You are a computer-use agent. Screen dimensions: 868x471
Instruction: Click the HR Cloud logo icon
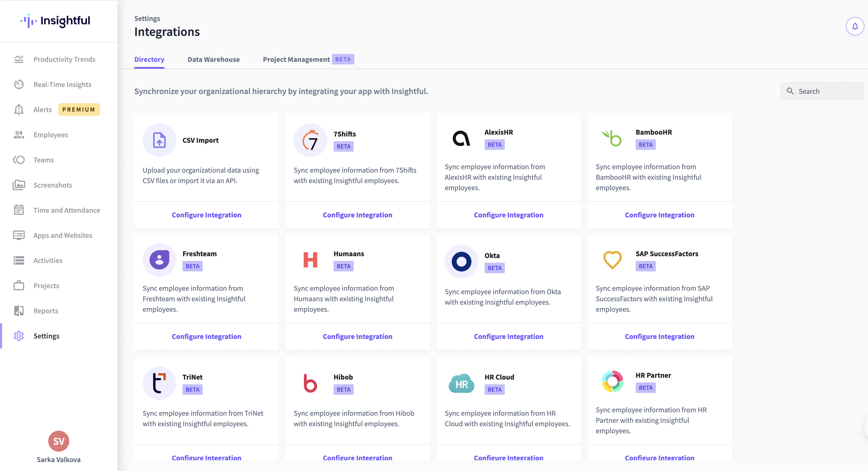point(461,383)
